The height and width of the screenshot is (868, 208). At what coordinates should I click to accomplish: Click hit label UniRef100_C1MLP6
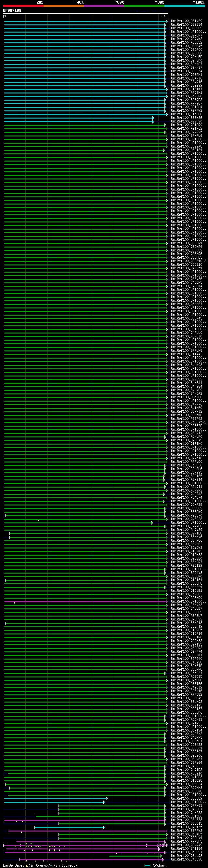pyautogui.click(x=187, y=114)
